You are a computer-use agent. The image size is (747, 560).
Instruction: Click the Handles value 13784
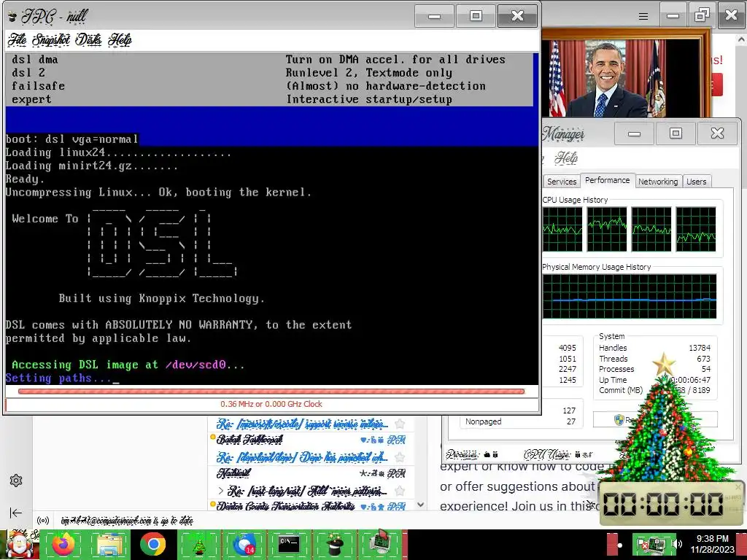[700, 348]
